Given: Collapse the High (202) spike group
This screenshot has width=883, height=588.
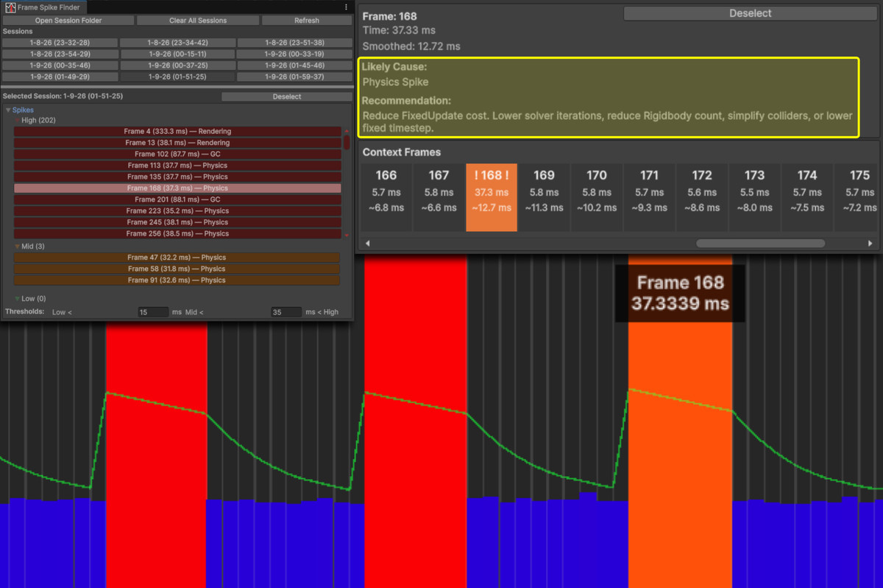Looking at the screenshot, I should tap(16, 120).
